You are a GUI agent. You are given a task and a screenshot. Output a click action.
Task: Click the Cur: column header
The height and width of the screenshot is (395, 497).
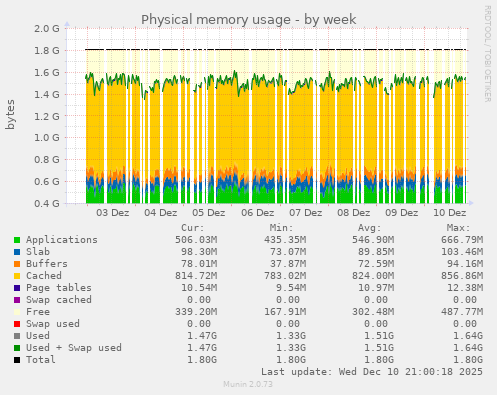[193, 228]
